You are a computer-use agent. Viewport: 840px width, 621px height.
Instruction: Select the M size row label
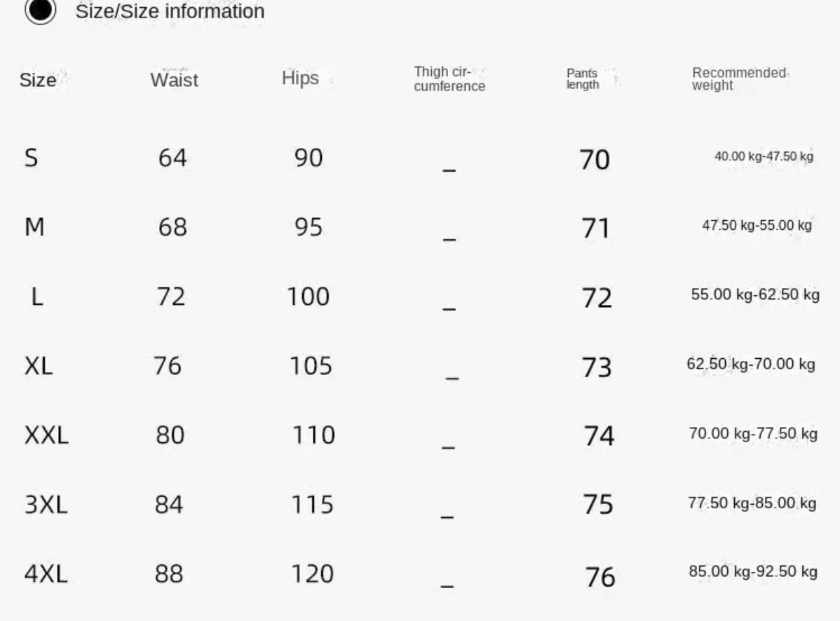point(34,227)
